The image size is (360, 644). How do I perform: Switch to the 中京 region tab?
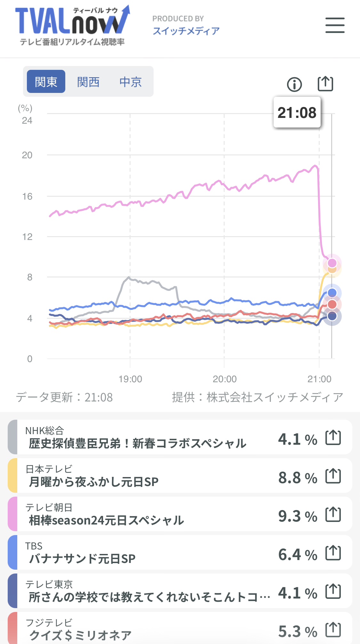pyautogui.click(x=131, y=82)
